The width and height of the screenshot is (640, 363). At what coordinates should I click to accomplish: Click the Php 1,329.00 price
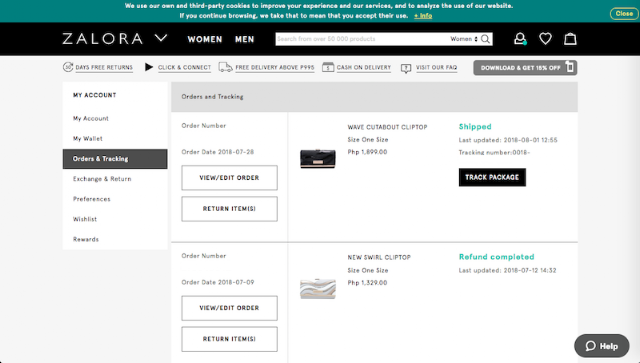tap(367, 283)
